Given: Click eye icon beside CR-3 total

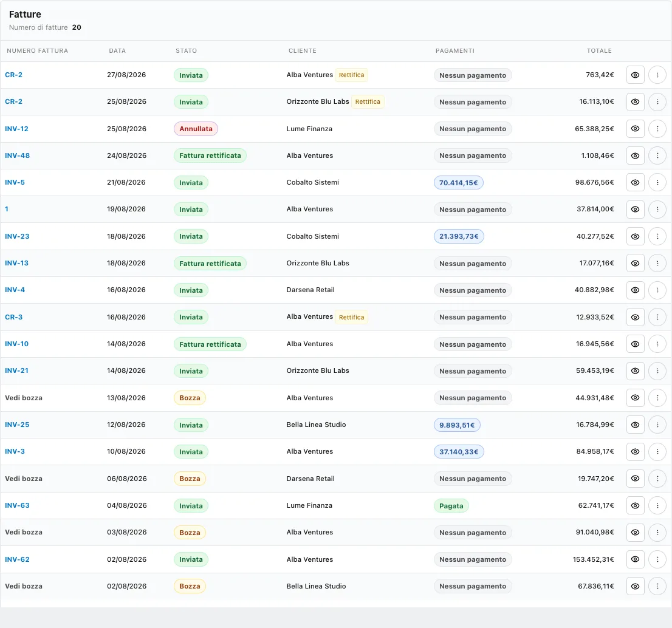Looking at the screenshot, I should pyautogui.click(x=635, y=317).
